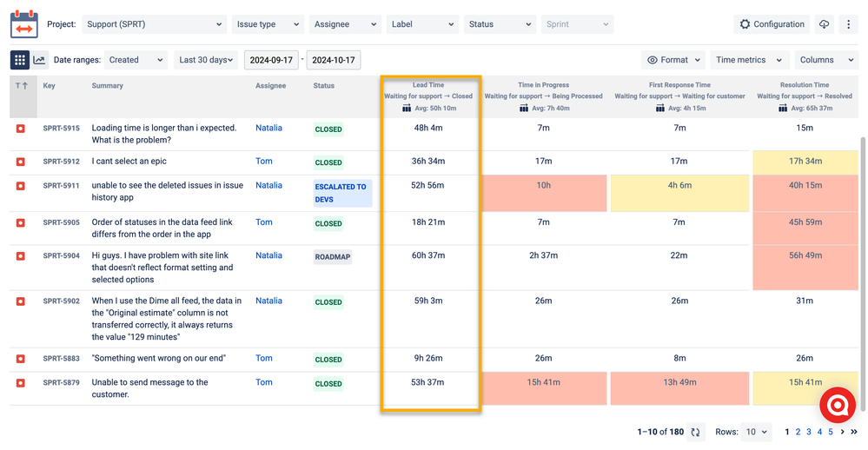Image resolution: width=868 pixels, height=450 pixels.
Task: Expand the Issue type filter dropdown
Action: click(x=268, y=24)
